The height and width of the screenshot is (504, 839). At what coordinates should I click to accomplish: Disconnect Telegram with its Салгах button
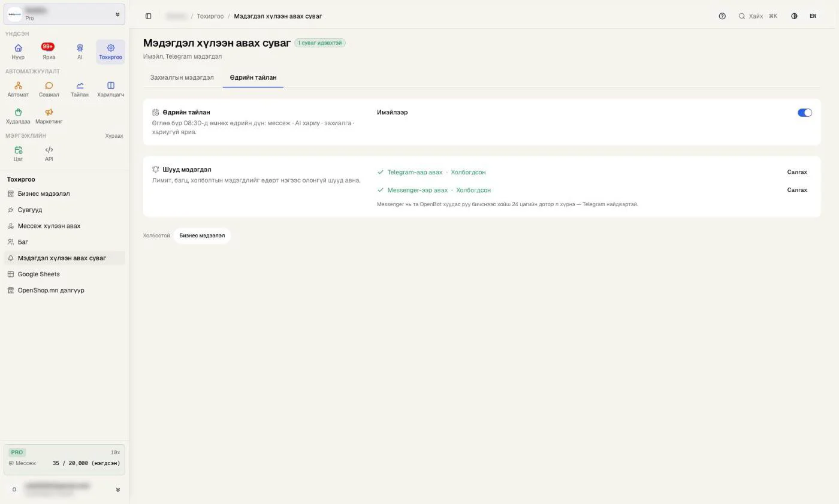[x=797, y=172]
